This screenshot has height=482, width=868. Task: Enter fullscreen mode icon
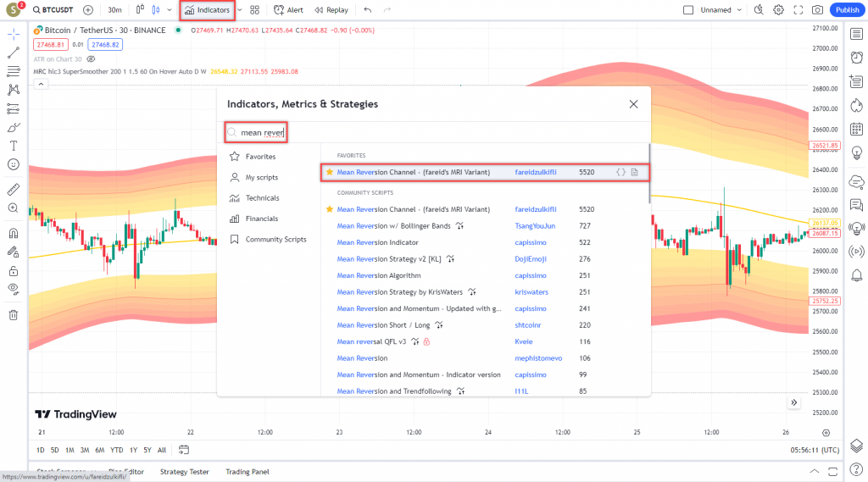(798, 10)
